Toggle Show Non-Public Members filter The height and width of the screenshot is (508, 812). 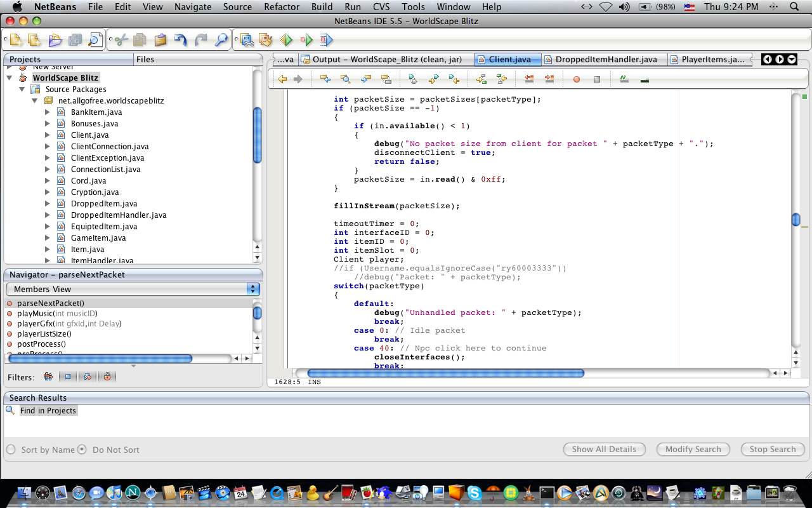coord(107,377)
